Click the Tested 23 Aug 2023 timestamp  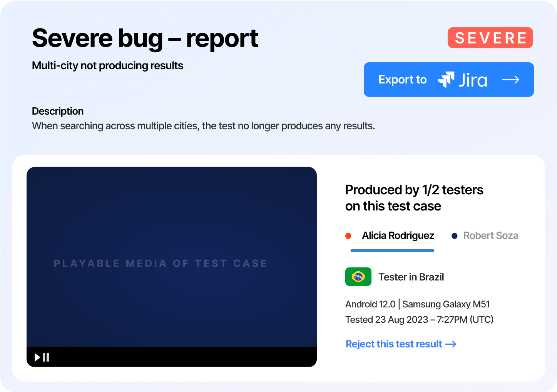coord(419,320)
